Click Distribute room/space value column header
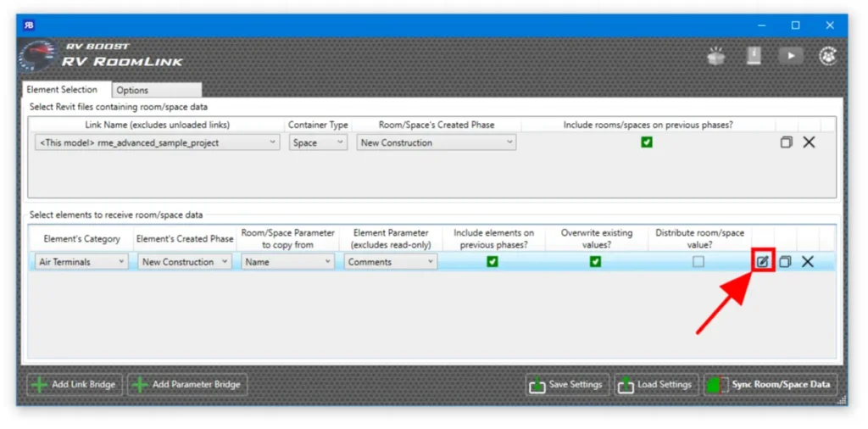This screenshot has width=868, height=429. (x=699, y=238)
